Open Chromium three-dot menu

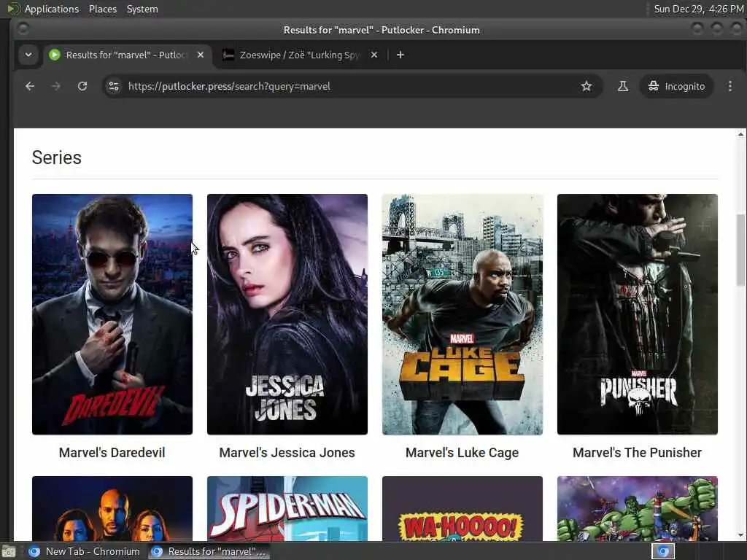point(729,86)
